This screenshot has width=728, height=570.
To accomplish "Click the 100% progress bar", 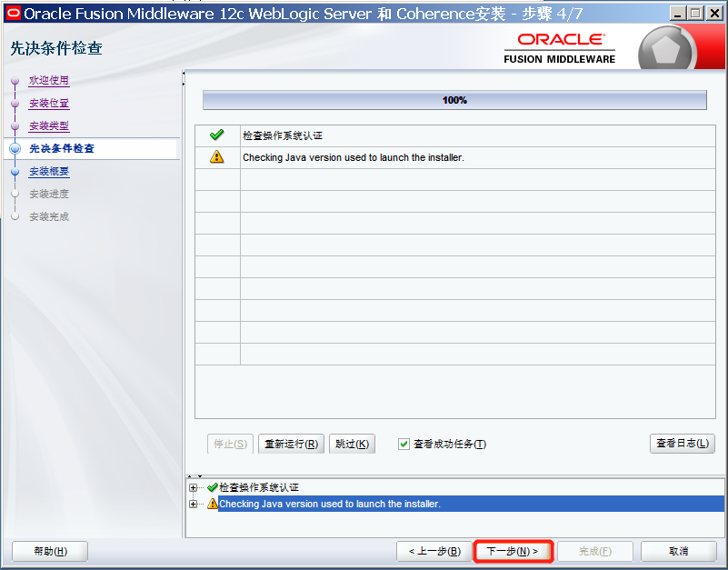I will tap(454, 100).
